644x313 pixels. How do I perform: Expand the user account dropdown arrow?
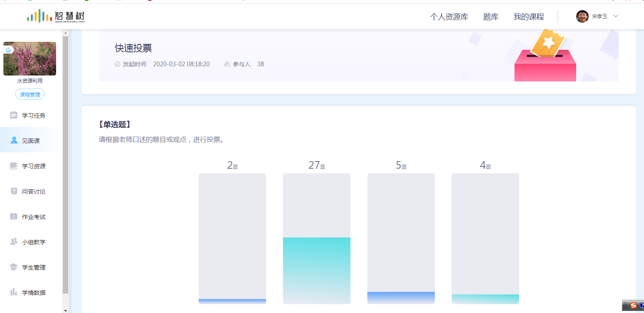click(x=615, y=16)
